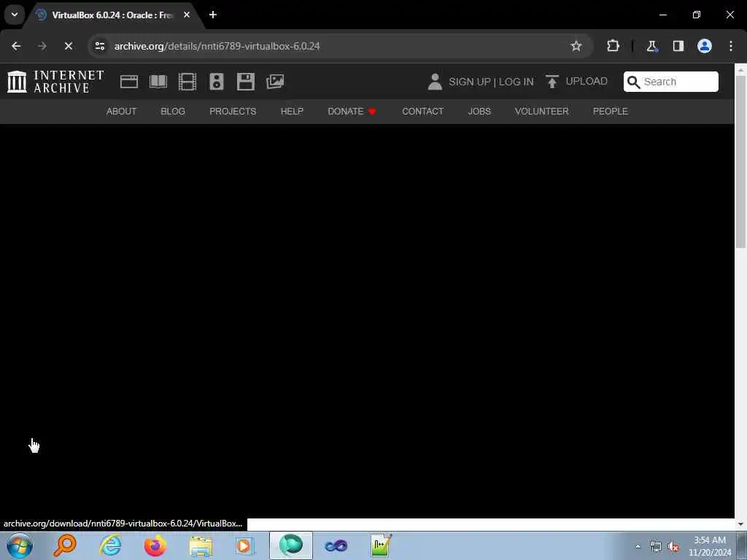The image size is (747, 560).
Task: Open a new browser tab
Action: pyautogui.click(x=213, y=15)
